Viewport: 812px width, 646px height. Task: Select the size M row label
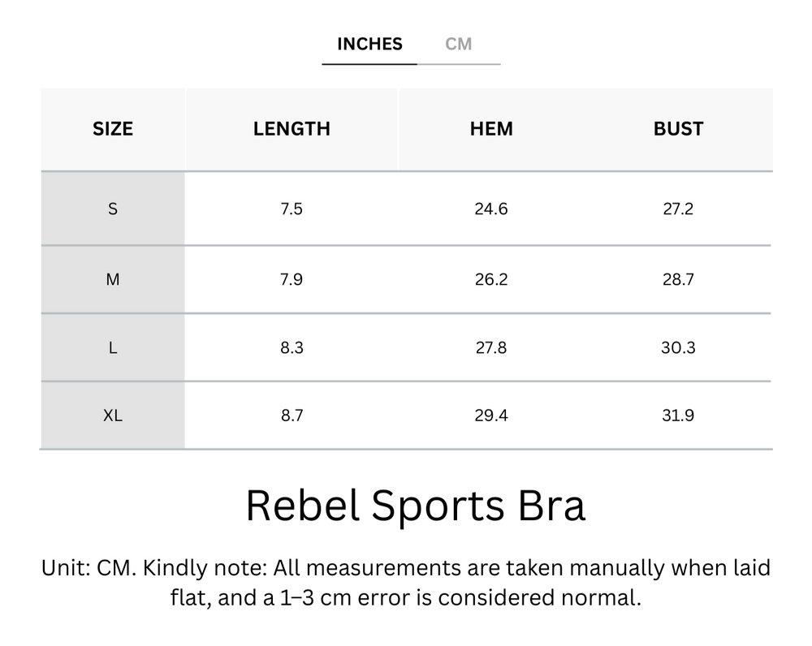[113, 279]
